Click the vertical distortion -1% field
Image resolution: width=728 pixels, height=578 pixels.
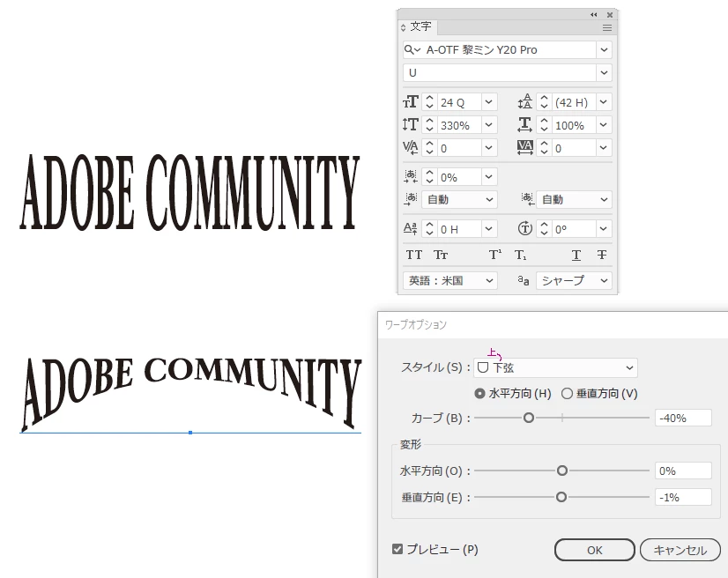(683, 497)
